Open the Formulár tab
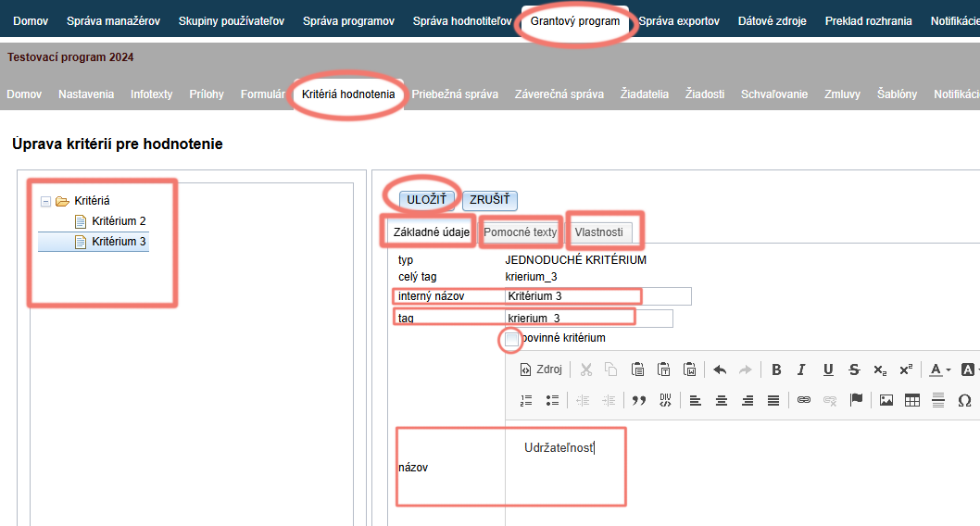Screen dimensions: 980x526 click(262, 94)
